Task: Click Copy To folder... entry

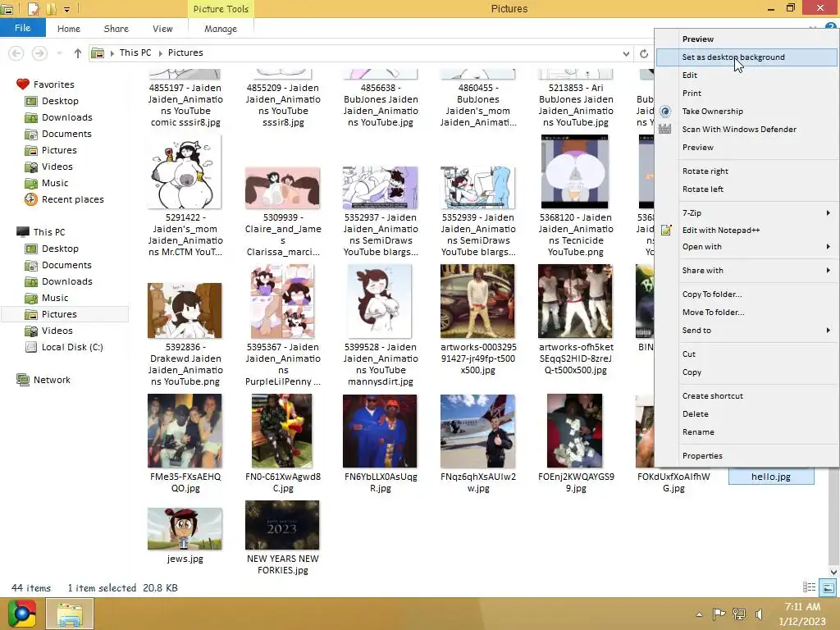Action: click(x=746, y=294)
